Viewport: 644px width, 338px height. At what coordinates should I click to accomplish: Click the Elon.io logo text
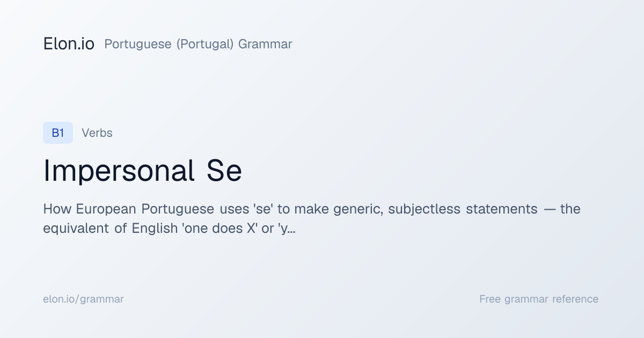69,44
